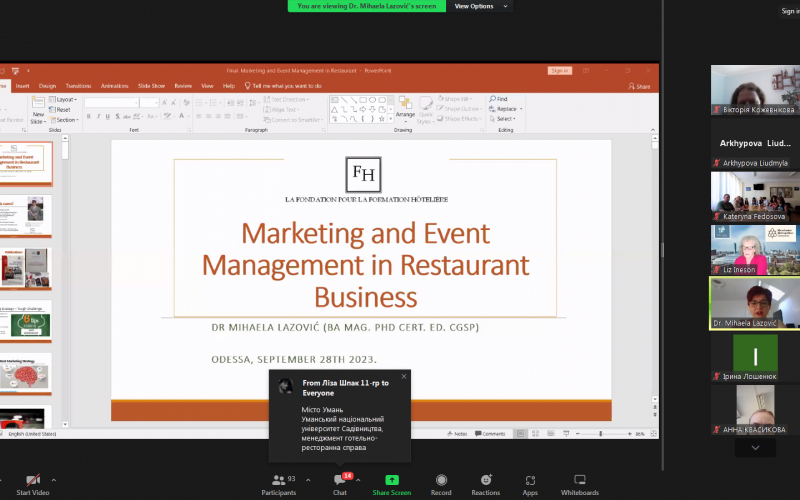Toggle Notes pane in status bar

457,434
